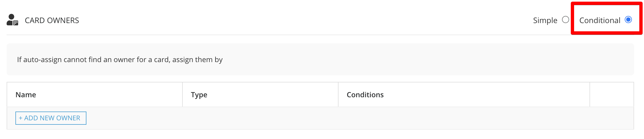
Task: Click the red highlighted box around Conditional
Action: pos(607,18)
